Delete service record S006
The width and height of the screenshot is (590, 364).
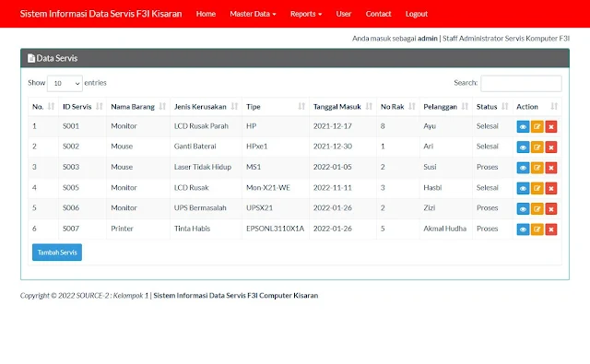point(551,208)
